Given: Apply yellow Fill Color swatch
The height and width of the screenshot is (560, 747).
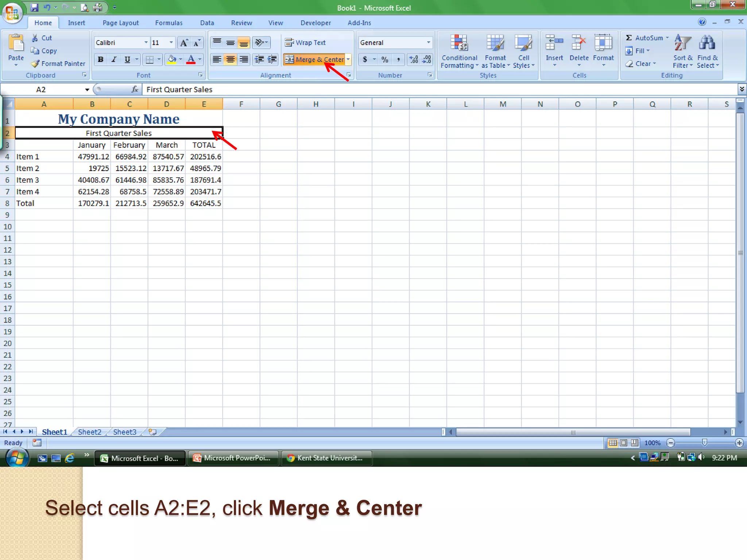Looking at the screenshot, I should pos(172,59).
